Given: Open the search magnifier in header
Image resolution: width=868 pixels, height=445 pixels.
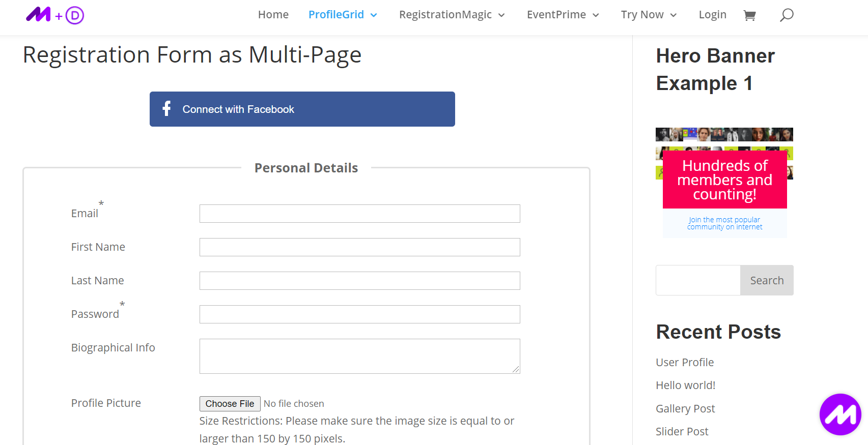Looking at the screenshot, I should (x=787, y=15).
